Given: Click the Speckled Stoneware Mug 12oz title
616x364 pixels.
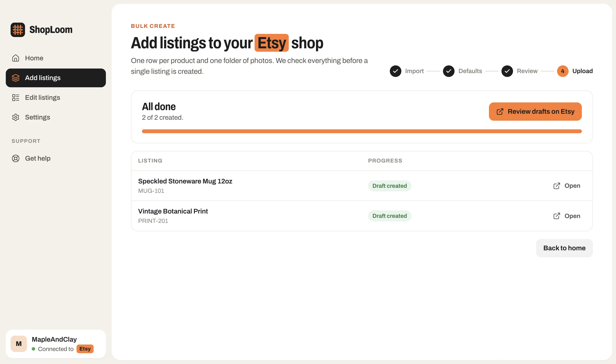Looking at the screenshot, I should pyautogui.click(x=185, y=181).
